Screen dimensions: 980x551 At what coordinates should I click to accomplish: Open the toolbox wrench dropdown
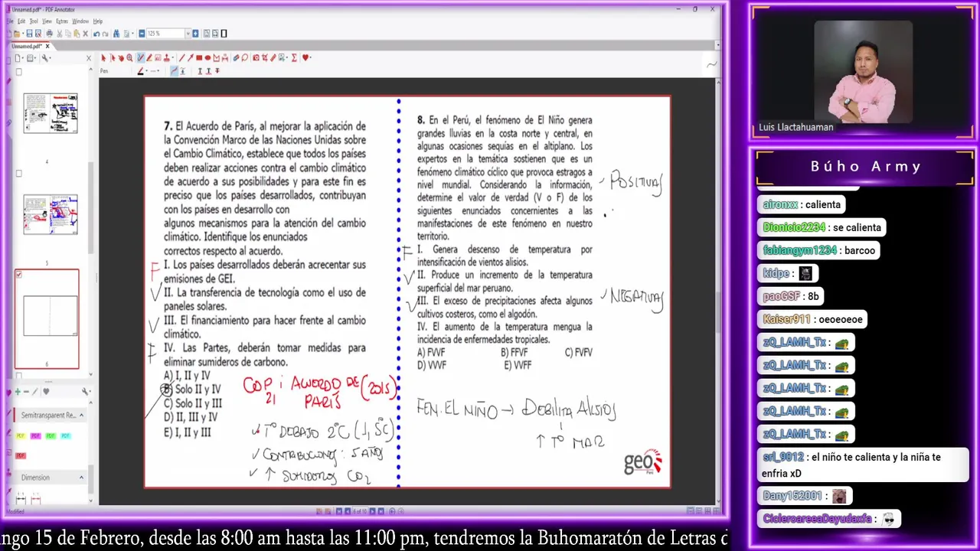[x=86, y=391]
